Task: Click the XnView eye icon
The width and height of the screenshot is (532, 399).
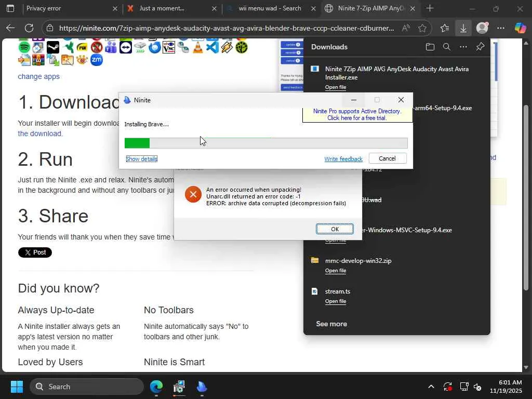Action: pos(82,60)
